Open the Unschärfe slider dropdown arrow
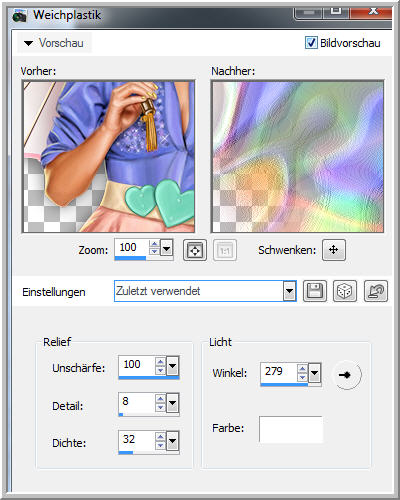The width and height of the screenshot is (400, 500). (172, 366)
